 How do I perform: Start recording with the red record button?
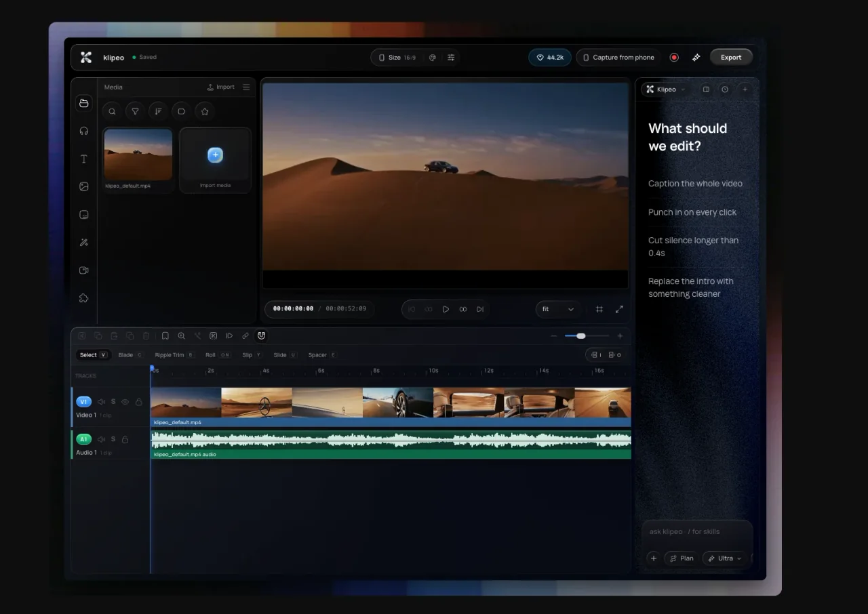[x=674, y=58]
